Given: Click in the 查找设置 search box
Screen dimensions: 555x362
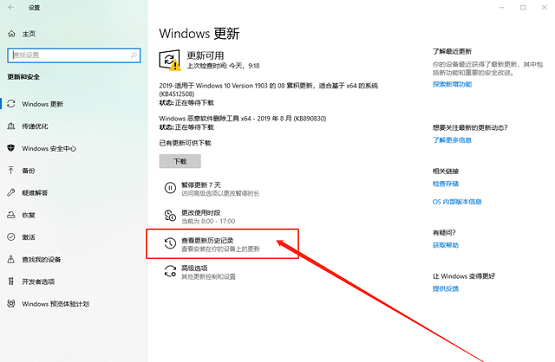Looking at the screenshot, I should coord(74,56).
